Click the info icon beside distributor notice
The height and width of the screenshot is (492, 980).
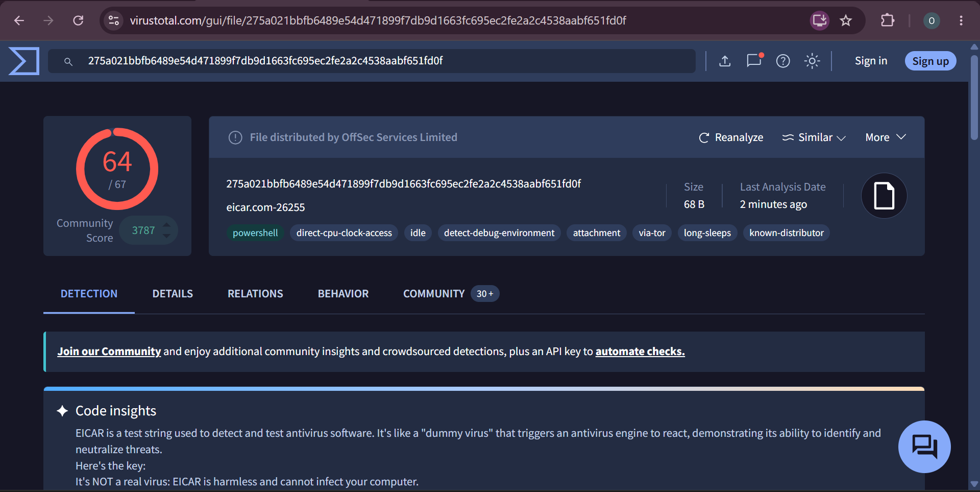coord(235,137)
